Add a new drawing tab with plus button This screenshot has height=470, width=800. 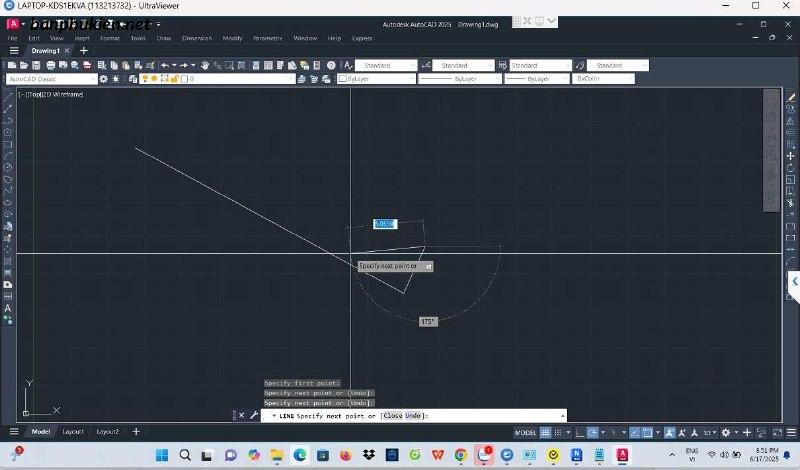coord(84,50)
